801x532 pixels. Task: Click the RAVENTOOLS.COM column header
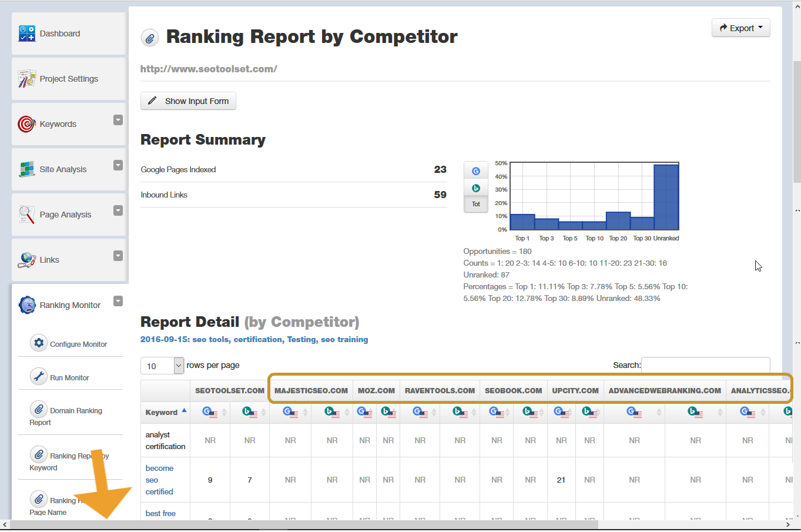[440, 390]
